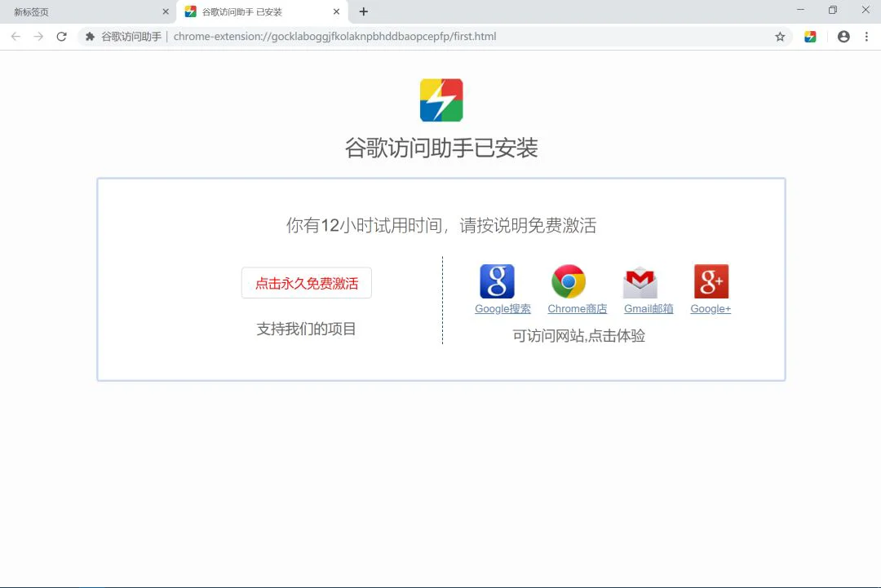Close the Chrome window
881x588 pixels.
point(866,10)
